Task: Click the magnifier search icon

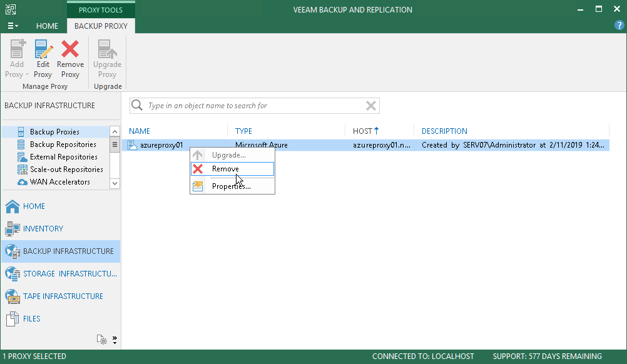Action: 137,105
